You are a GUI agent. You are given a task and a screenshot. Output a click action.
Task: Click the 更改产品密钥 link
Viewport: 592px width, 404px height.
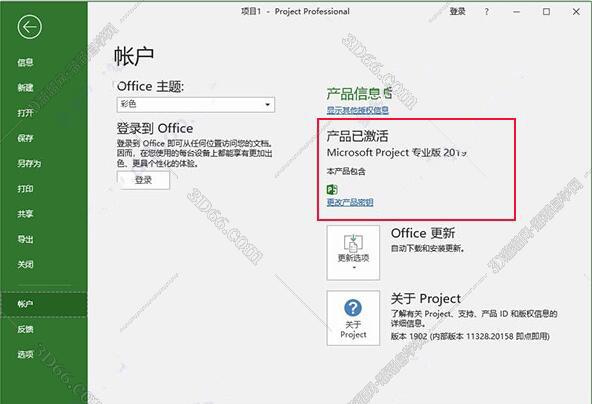[350, 202]
